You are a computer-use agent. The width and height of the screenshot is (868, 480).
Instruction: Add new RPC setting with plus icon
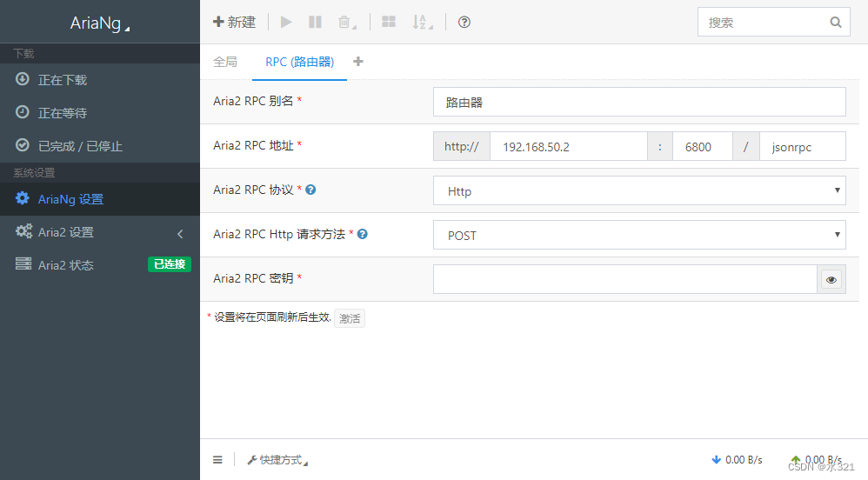click(x=358, y=62)
